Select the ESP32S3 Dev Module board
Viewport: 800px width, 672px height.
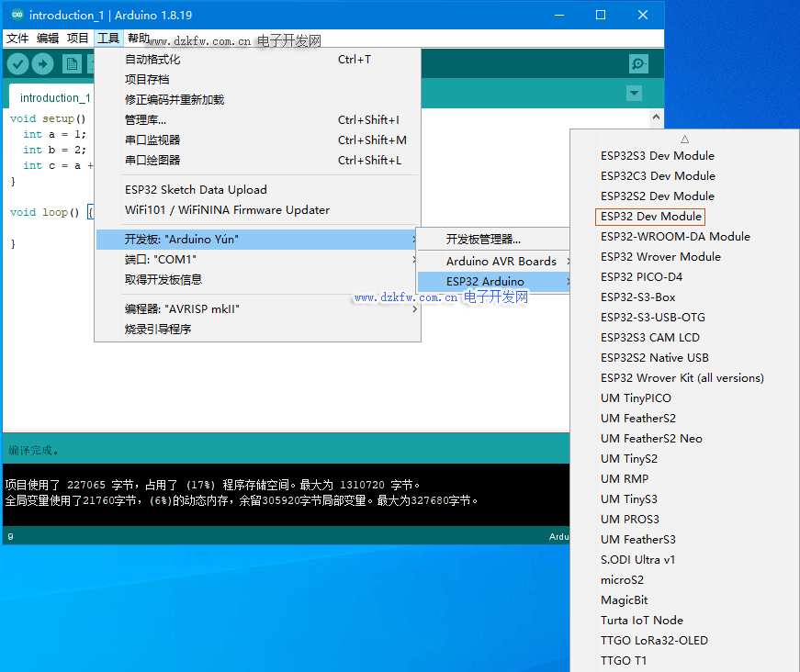657,156
